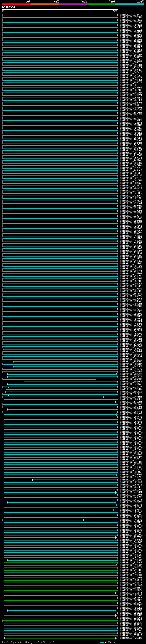Click the green ~80% identity legend segment
Viewport: 146px width, 644px height.
coord(101,4)
